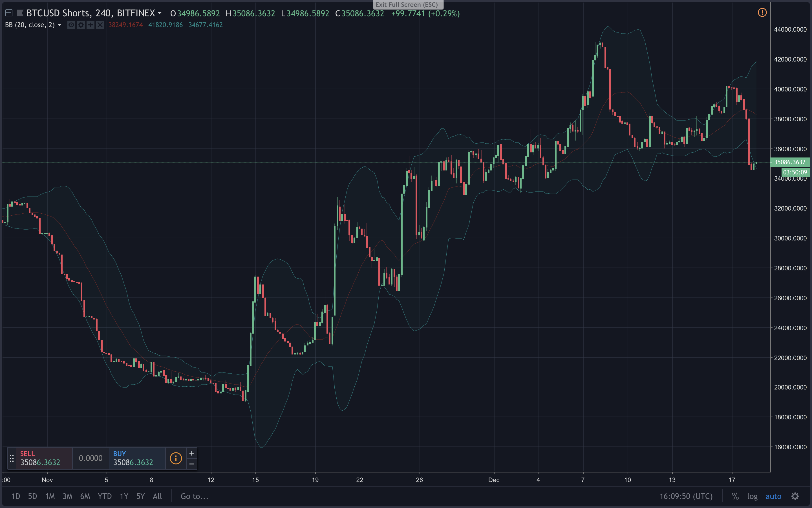Screen dimensions: 812x508
Task: Click the BUY 35086.3632 button
Action: click(x=137, y=458)
